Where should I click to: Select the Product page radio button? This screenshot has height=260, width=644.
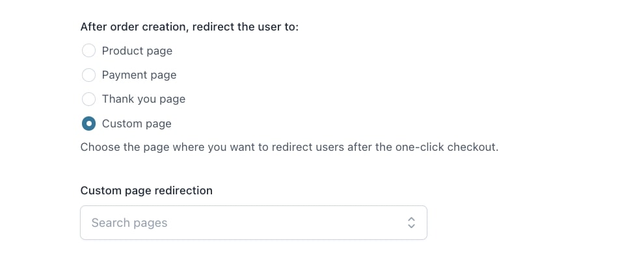coord(88,51)
